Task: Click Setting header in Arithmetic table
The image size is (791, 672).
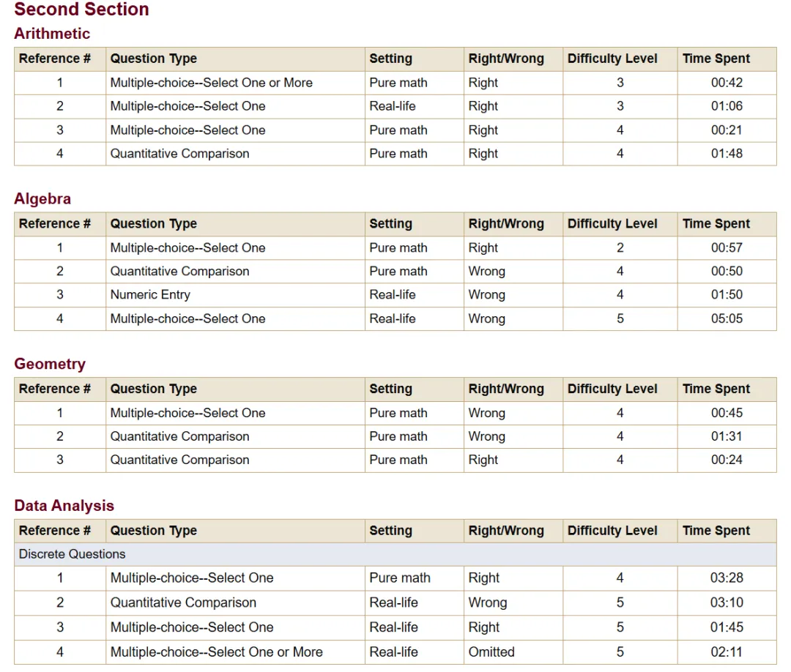Action: pos(390,59)
